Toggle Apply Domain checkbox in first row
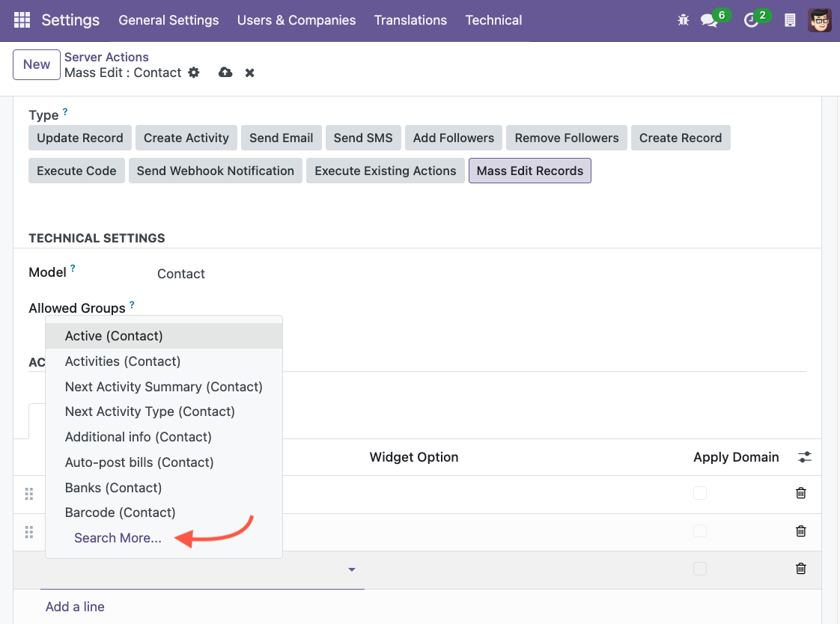Viewport: 840px width, 624px height. (x=700, y=493)
